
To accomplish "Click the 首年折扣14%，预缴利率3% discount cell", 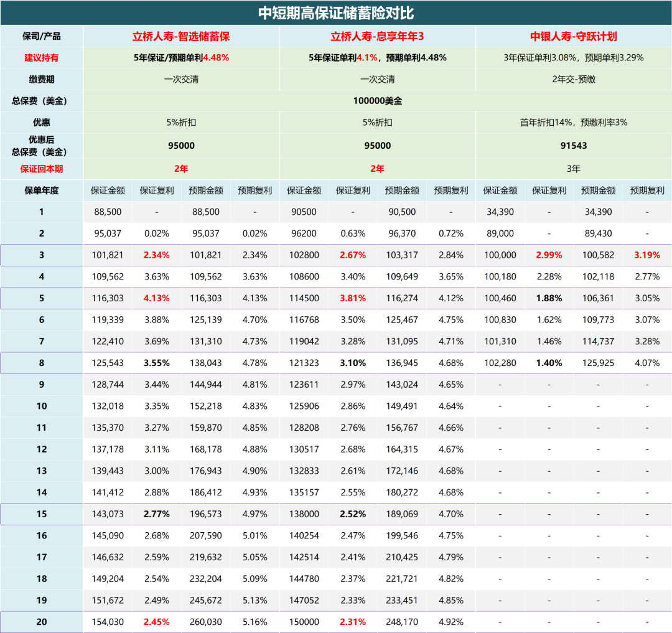I will click(x=573, y=123).
